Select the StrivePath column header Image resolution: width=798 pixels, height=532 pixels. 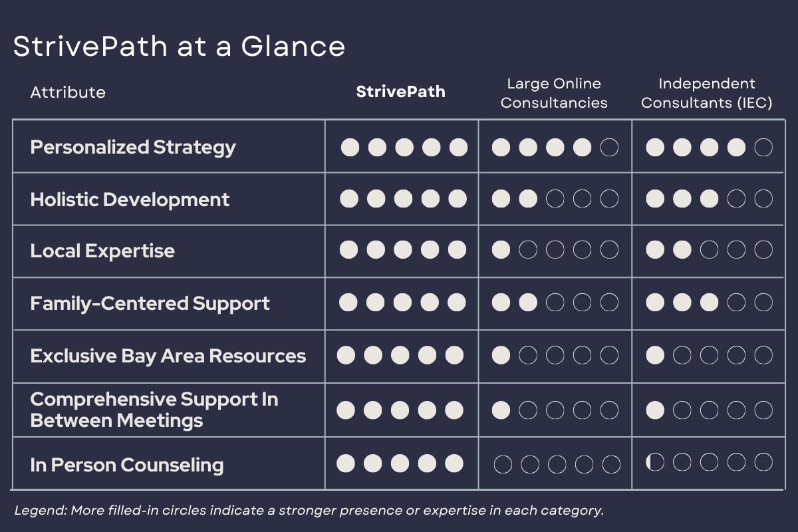click(x=400, y=92)
